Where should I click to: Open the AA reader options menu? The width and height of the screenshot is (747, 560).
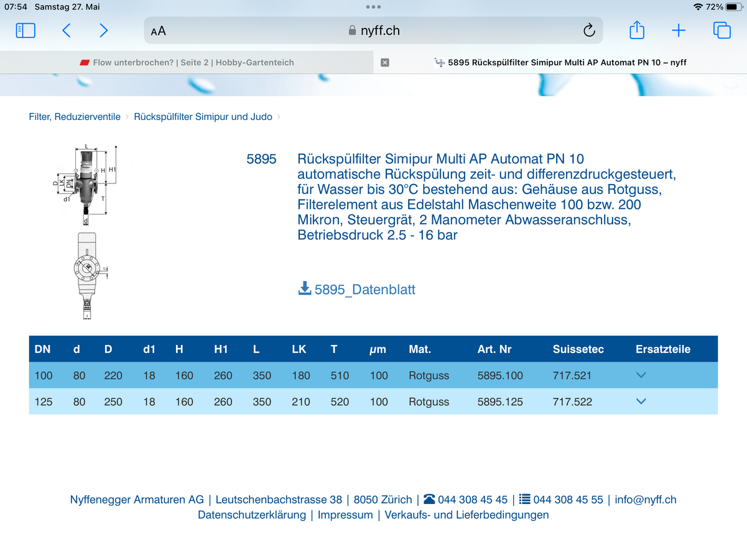point(158,30)
